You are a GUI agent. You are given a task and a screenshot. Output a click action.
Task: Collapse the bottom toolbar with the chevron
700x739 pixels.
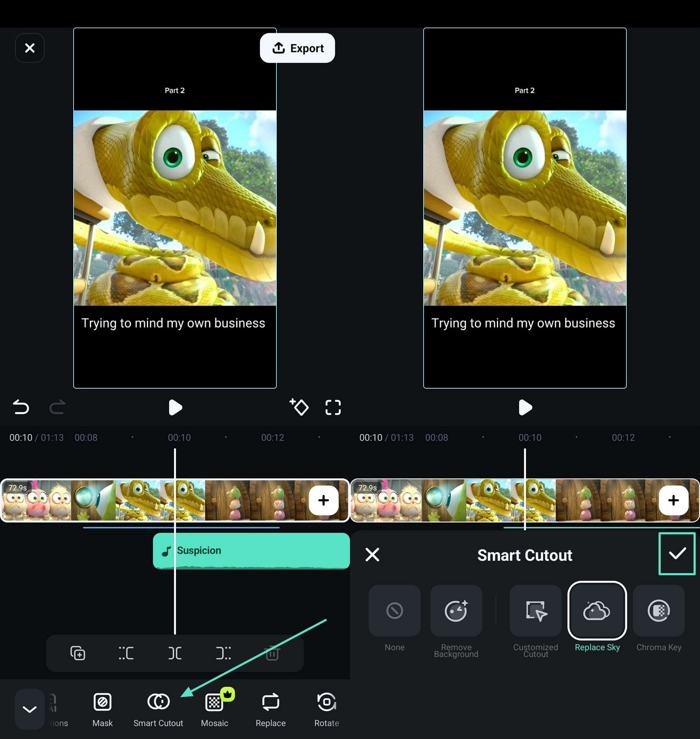(30, 709)
